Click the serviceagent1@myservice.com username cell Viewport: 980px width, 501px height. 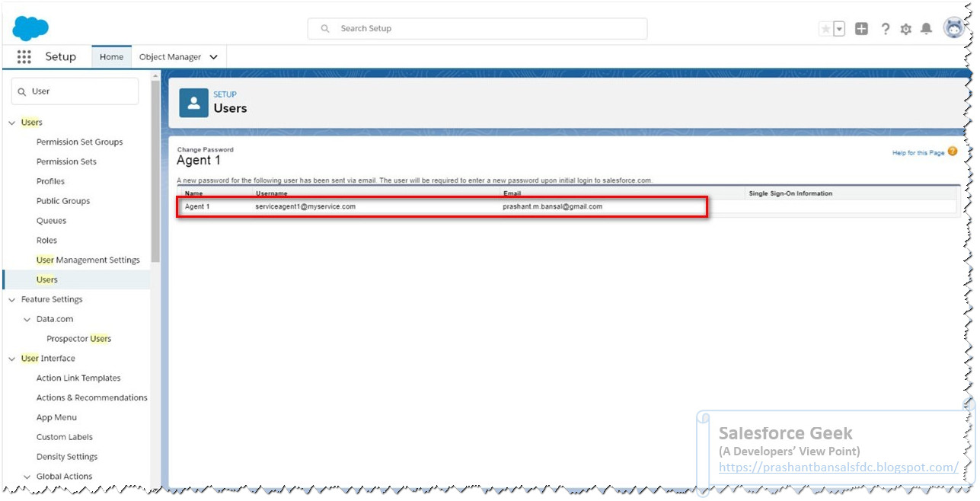coord(305,207)
